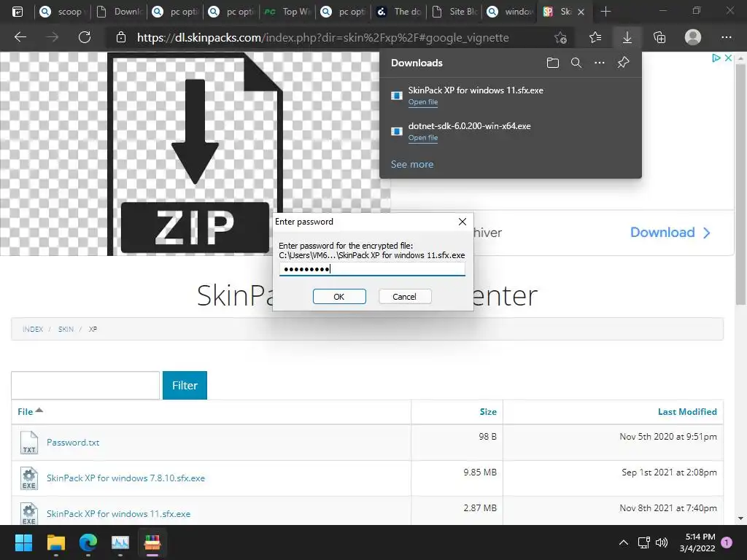Viewport: 747px width, 560px height.
Task: Click the ad Download link
Action: click(670, 233)
